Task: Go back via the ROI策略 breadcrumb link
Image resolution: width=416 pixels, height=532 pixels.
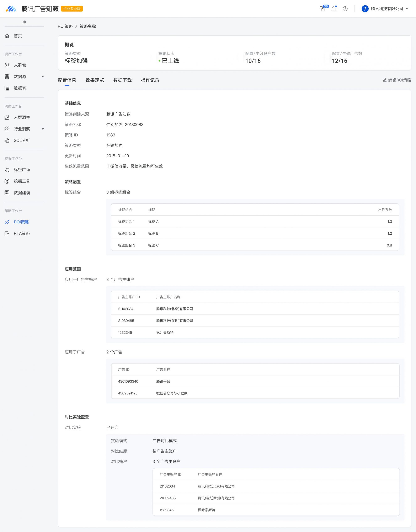Action: coord(65,26)
